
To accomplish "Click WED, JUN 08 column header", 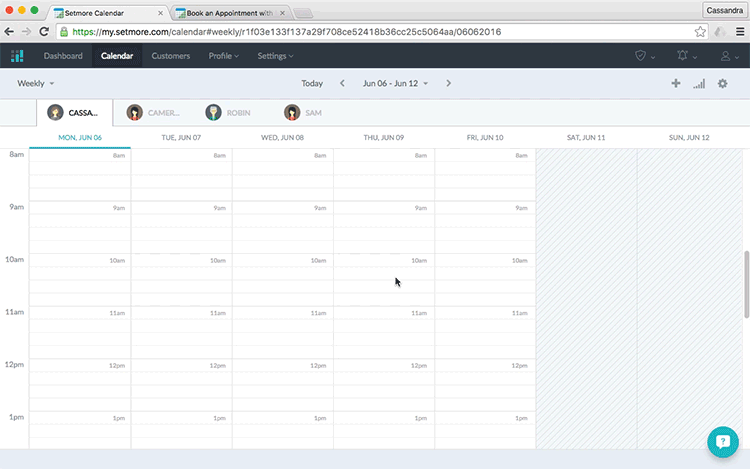I will coord(282,137).
